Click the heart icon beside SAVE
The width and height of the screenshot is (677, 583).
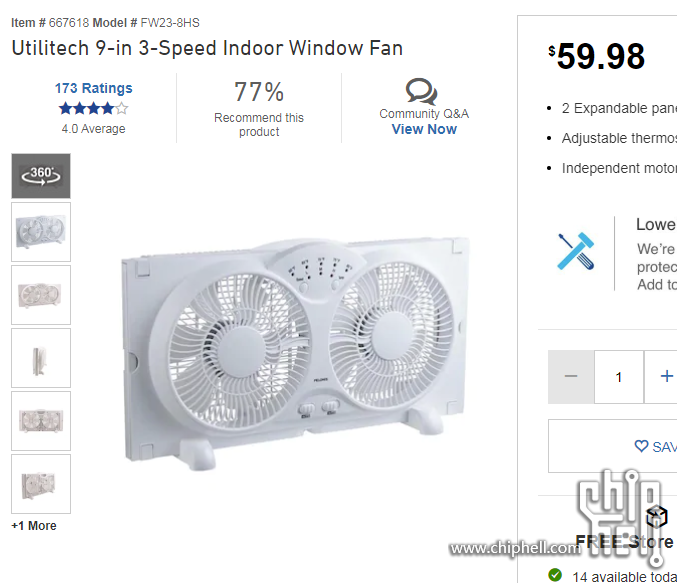click(x=641, y=446)
